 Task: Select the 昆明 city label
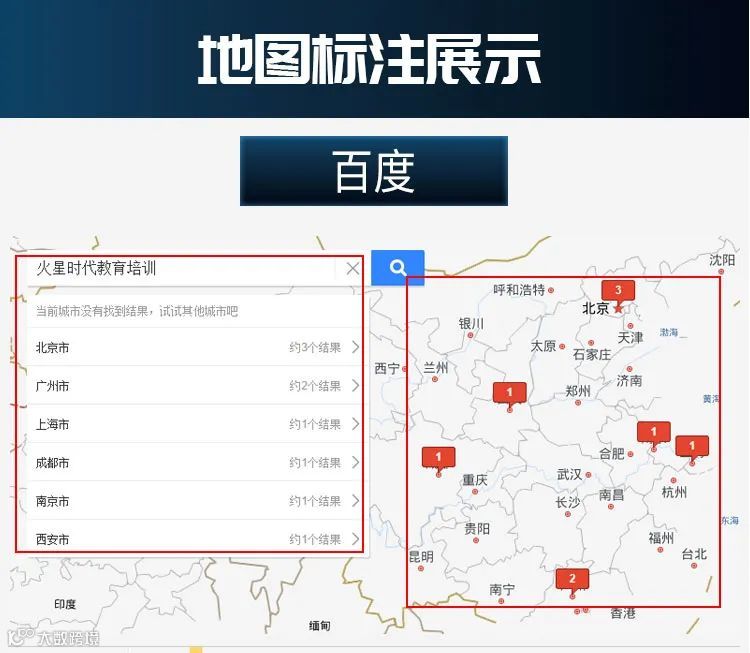(x=421, y=556)
